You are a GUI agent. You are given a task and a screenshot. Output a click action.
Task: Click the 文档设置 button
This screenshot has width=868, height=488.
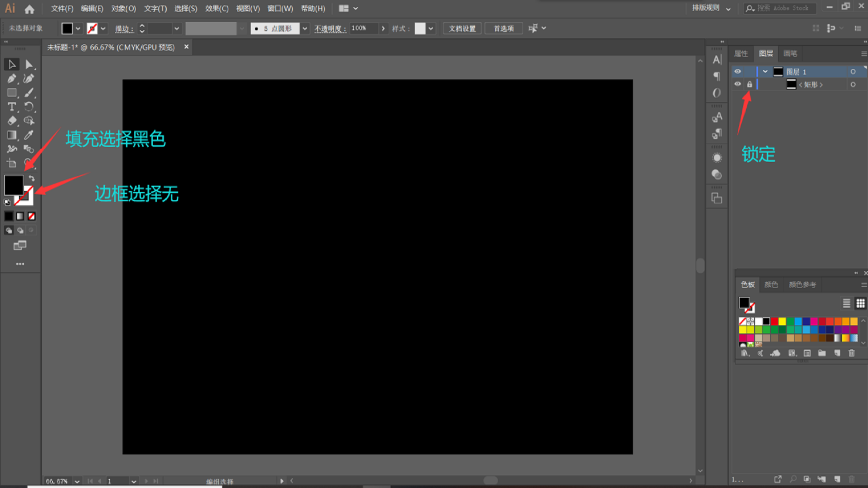click(462, 28)
